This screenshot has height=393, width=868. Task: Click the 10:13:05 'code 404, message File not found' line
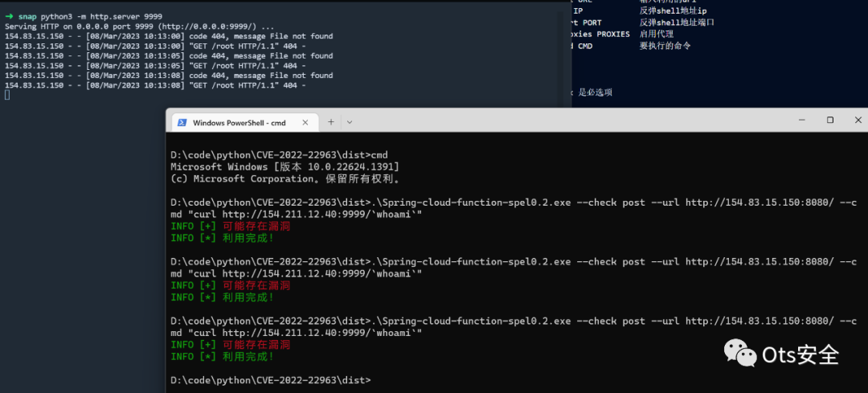click(x=169, y=56)
